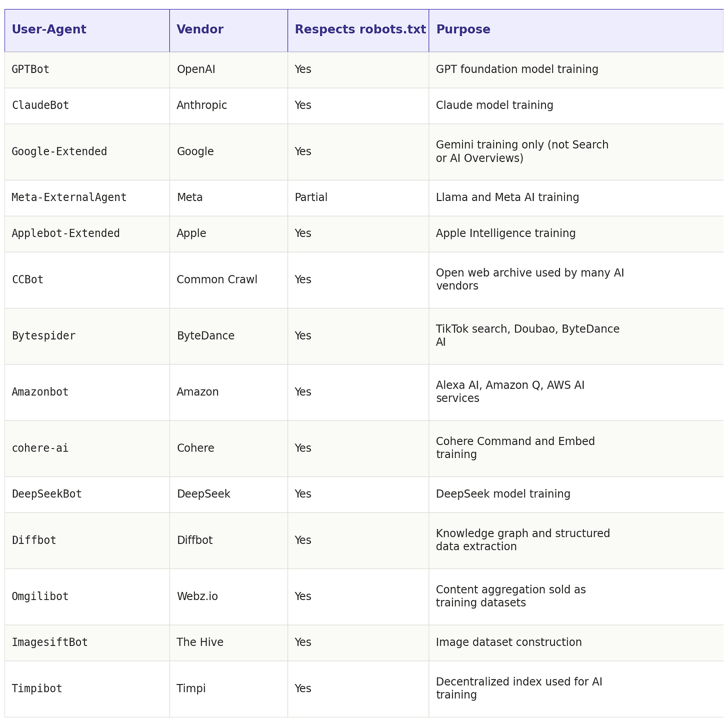Click the Diffbot user-agent entry

click(34, 540)
